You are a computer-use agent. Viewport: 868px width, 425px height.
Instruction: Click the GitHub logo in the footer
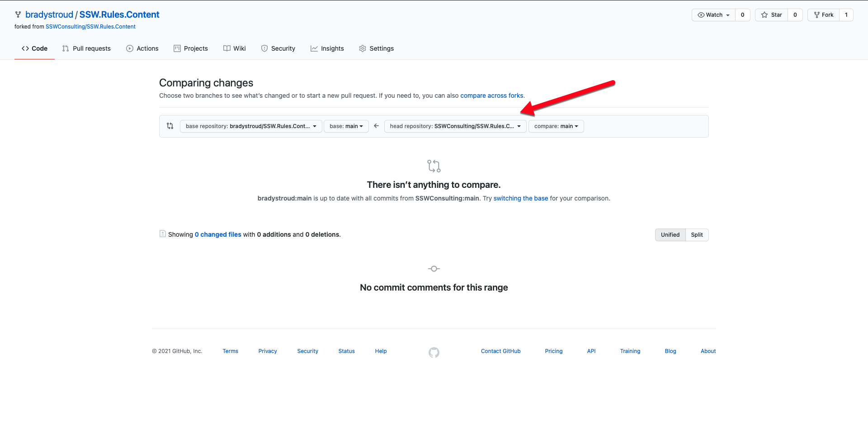[x=434, y=353]
